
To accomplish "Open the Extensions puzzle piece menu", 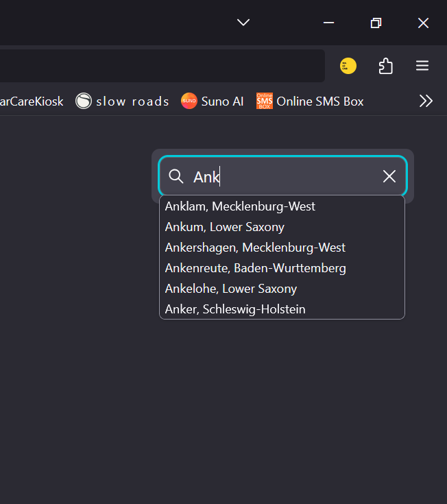I will click(385, 66).
